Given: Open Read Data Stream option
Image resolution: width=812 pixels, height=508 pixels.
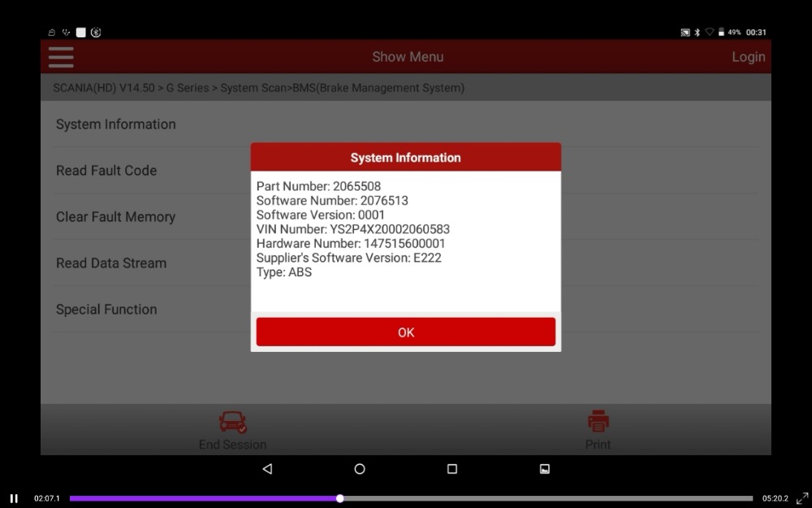Looking at the screenshot, I should 110,263.
